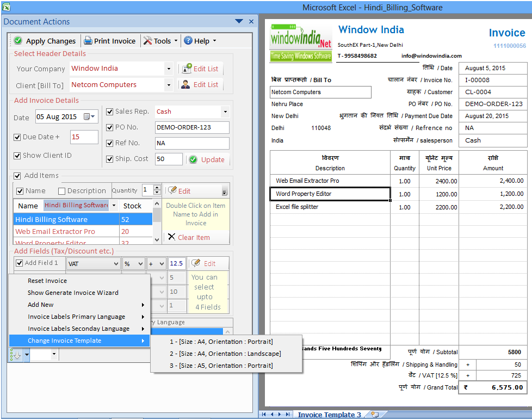The height and width of the screenshot is (420, 532).
Task: Choose template 3 A5 Portrait
Action: 226,366
